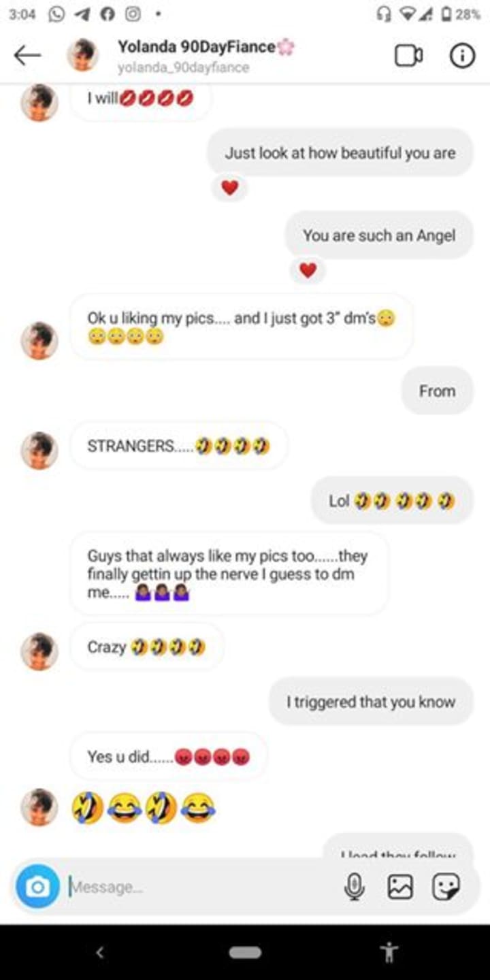Tap the Android home pill

coord(245,952)
